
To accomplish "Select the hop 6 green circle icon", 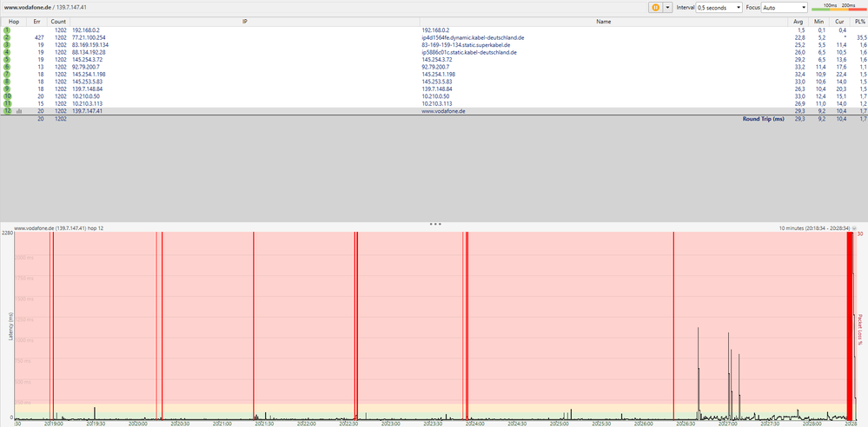I will 7,67.
